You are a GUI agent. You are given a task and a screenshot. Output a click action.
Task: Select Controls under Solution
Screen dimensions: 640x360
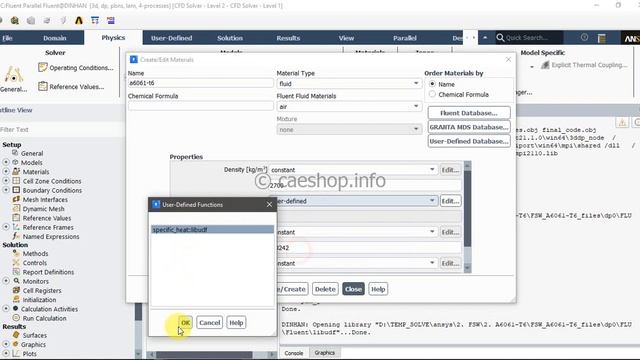(x=34, y=263)
